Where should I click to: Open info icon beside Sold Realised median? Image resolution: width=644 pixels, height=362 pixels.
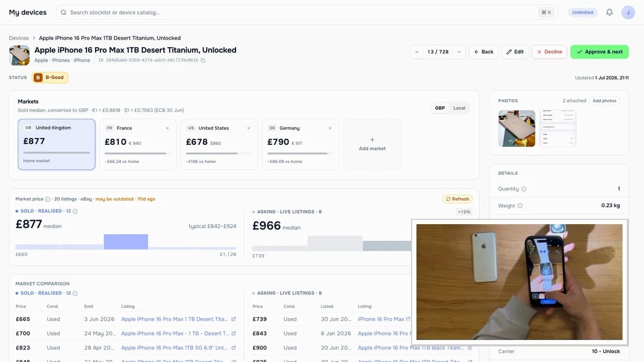[75, 211]
